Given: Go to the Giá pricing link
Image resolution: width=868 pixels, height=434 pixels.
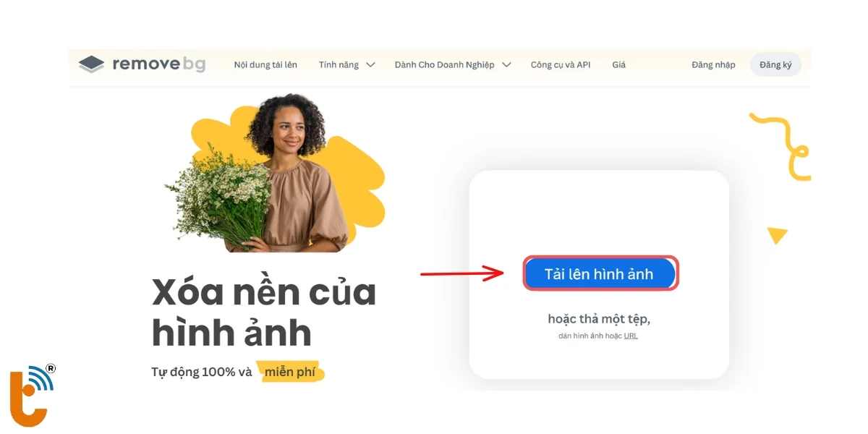Looking at the screenshot, I should pos(618,64).
